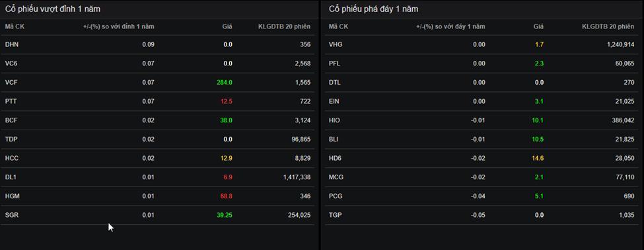Sort by Giá column in left table

(227, 26)
